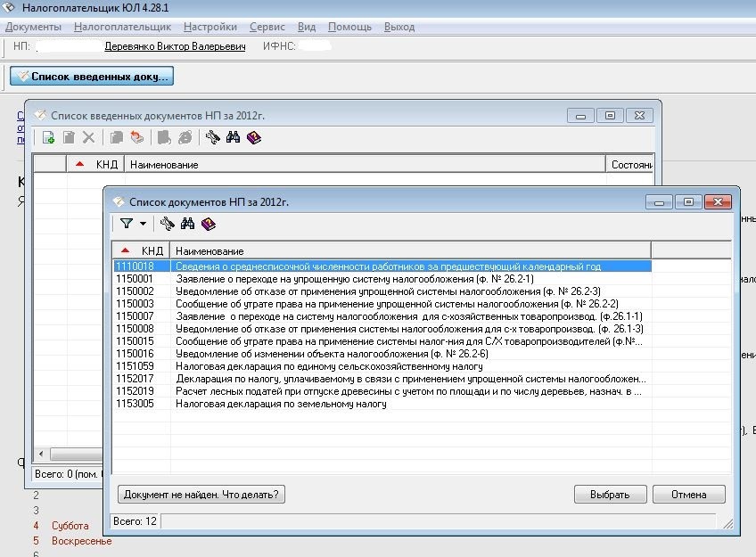Screen dimensions: 756x557
Task: Select row 1110018 Сведения о среднесписочной численности
Action: [x=382, y=266]
